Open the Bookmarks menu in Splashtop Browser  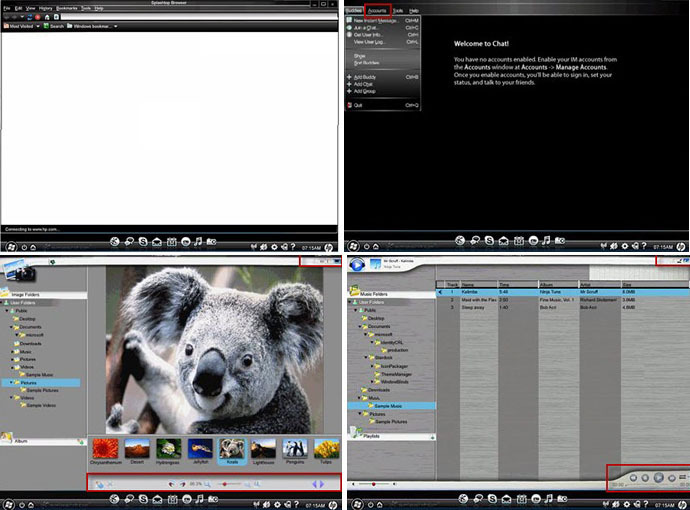(66, 8)
